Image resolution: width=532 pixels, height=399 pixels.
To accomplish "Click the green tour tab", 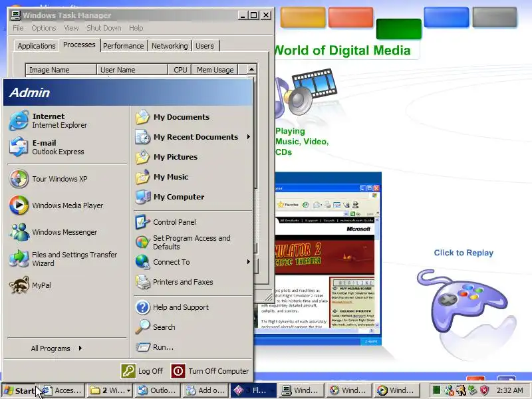I will (x=398, y=29).
